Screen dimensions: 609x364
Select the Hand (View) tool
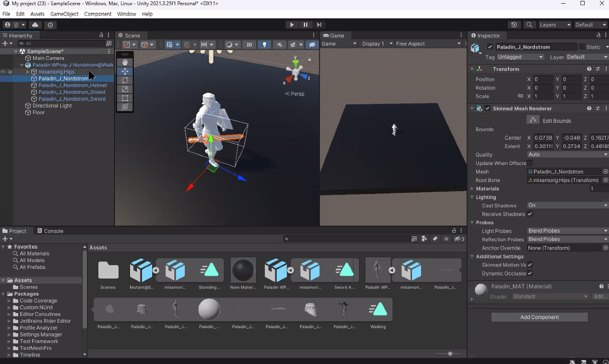(125, 62)
